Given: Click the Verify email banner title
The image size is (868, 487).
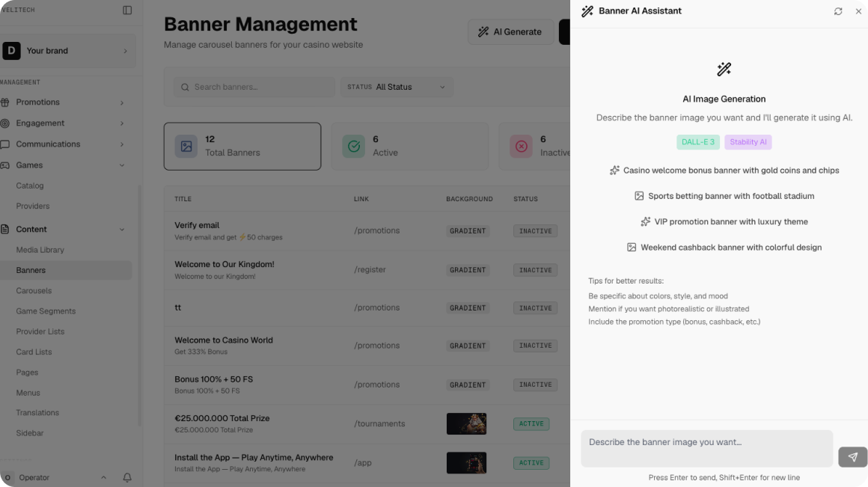Looking at the screenshot, I should 197,225.
